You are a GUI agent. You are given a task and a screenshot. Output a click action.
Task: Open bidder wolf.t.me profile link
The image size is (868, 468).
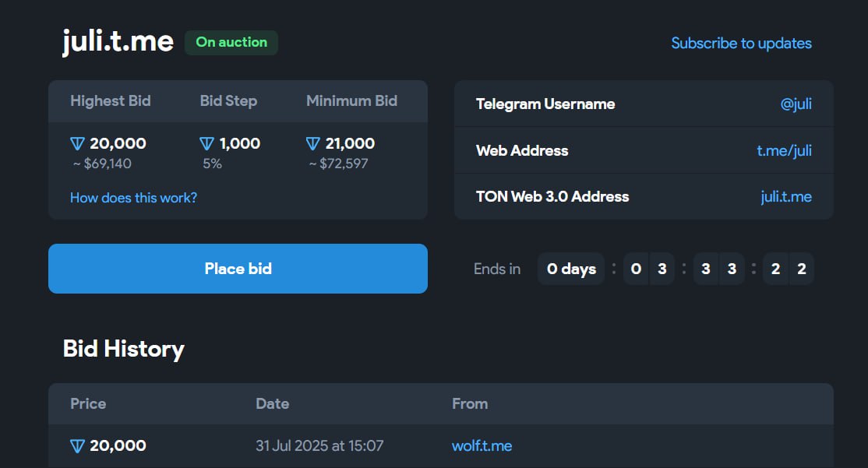[482, 446]
